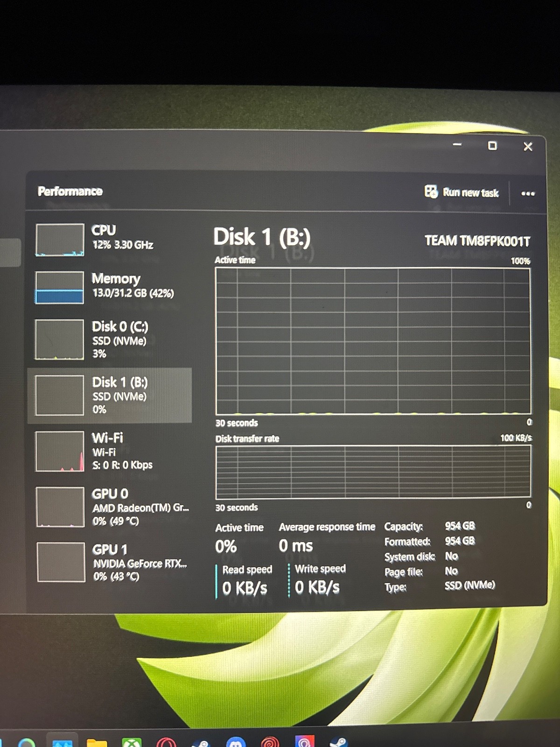The width and height of the screenshot is (560, 747).
Task: Open the three-dot more options menu
Action: (x=528, y=193)
